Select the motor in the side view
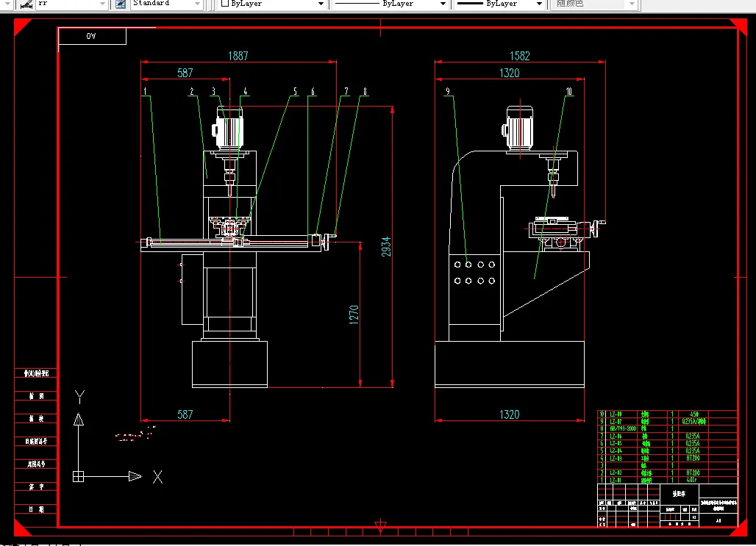The width and height of the screenshot is (756, 546). [518, 127]
